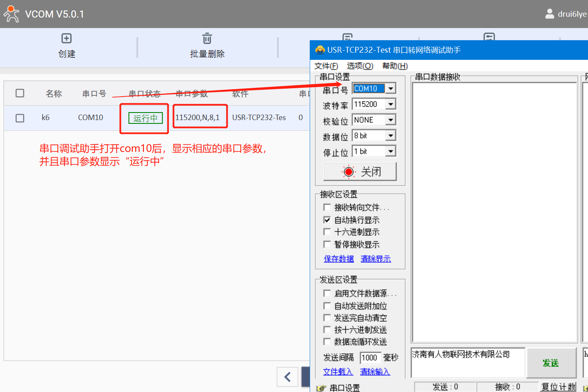
Task: Click the drui6lye username
Action: tap(572, 14)
